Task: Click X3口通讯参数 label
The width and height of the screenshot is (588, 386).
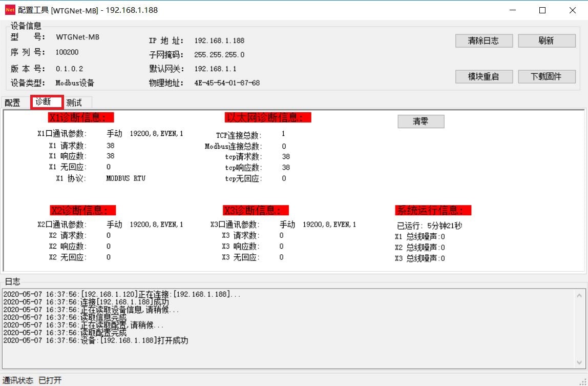Action: click(235, 225)
